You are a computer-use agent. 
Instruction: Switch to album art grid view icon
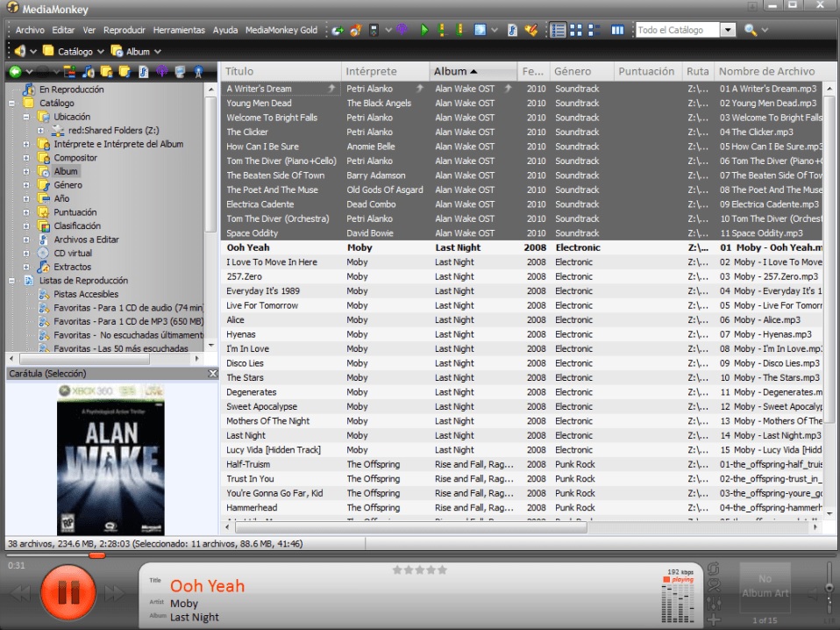576,30
